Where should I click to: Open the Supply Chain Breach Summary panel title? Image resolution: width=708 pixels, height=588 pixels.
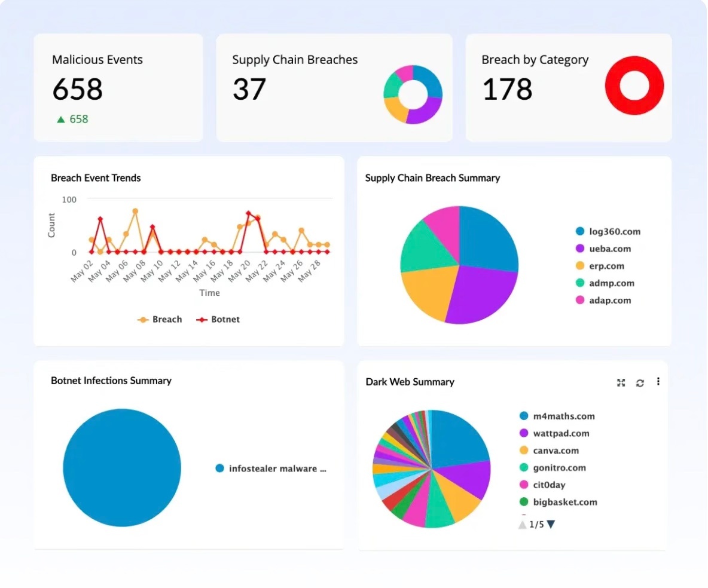(432, 177)
